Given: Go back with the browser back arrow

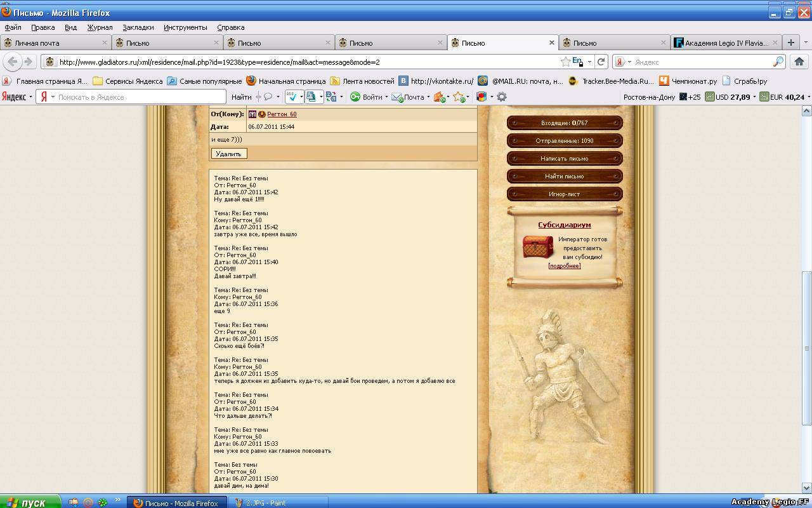Looking at the screenshot, I should point(12,62).
